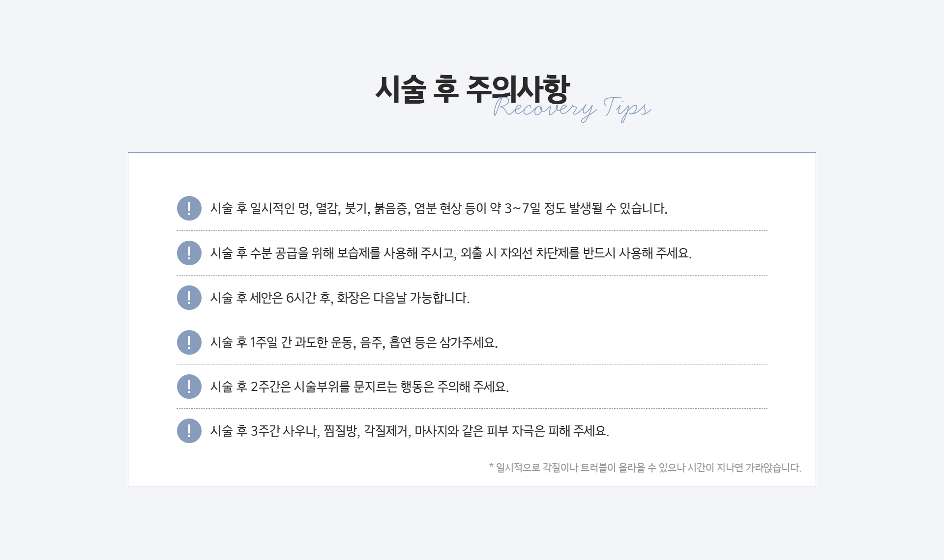The image size is (944, 560).
Task: Click the exclamation icon beside the 세안은 6시간 후 notice
Action: [x=189, y=298]
